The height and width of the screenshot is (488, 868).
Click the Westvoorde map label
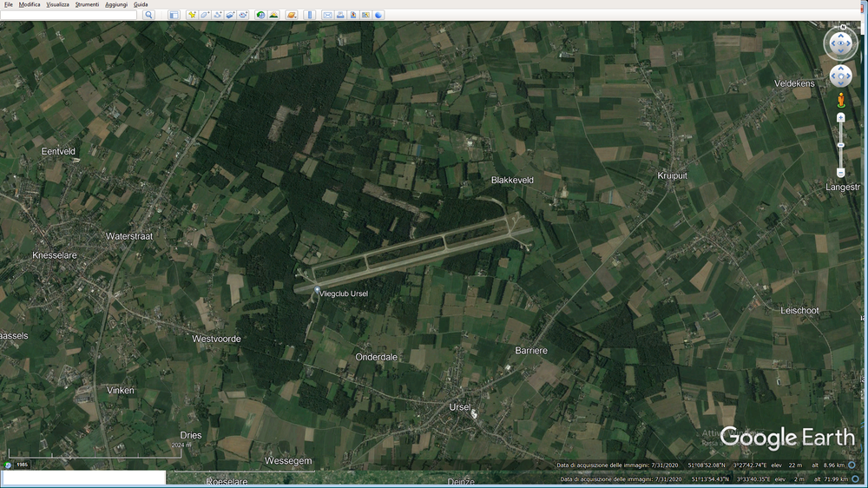(x=216, y=339)
